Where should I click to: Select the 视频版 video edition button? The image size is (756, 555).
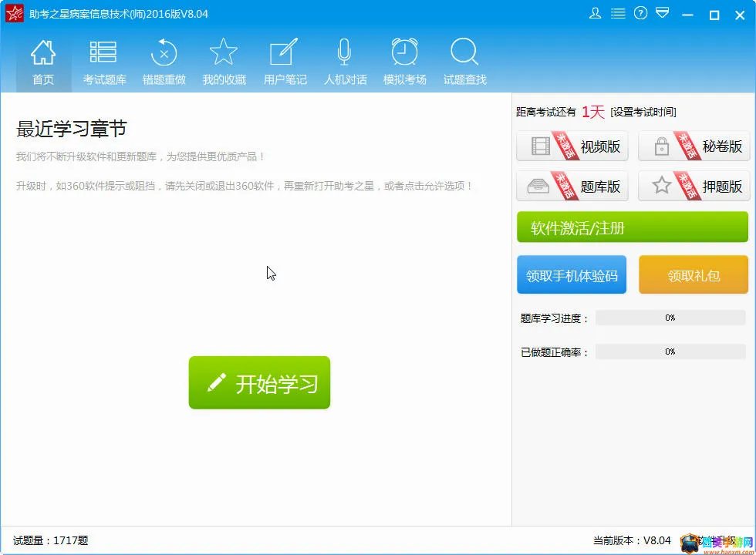coord(572,146)
